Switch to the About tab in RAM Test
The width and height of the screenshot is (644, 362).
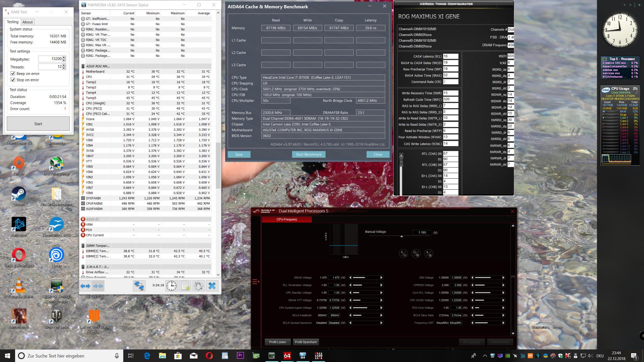27,22
